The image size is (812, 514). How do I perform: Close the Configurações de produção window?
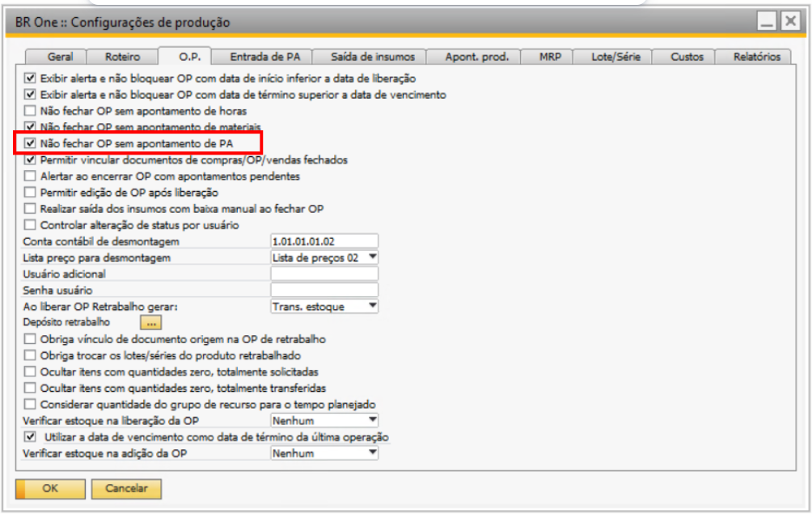[x=789, y=22]
